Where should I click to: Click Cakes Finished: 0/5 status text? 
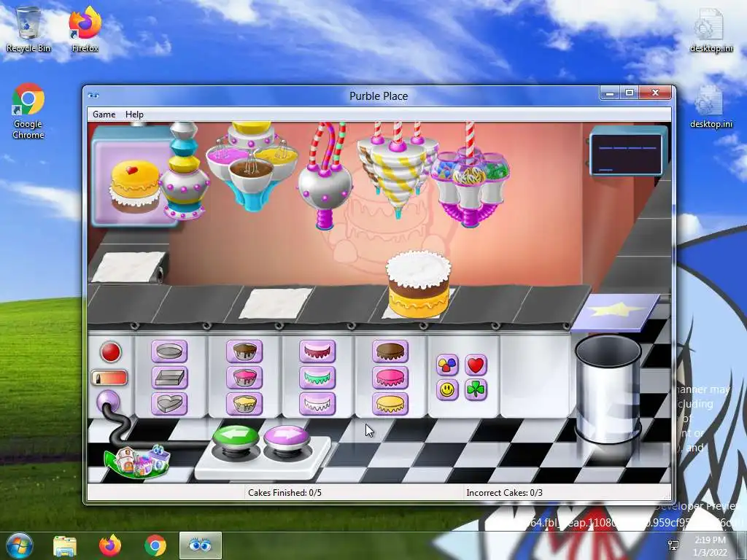tap(285, 492)
